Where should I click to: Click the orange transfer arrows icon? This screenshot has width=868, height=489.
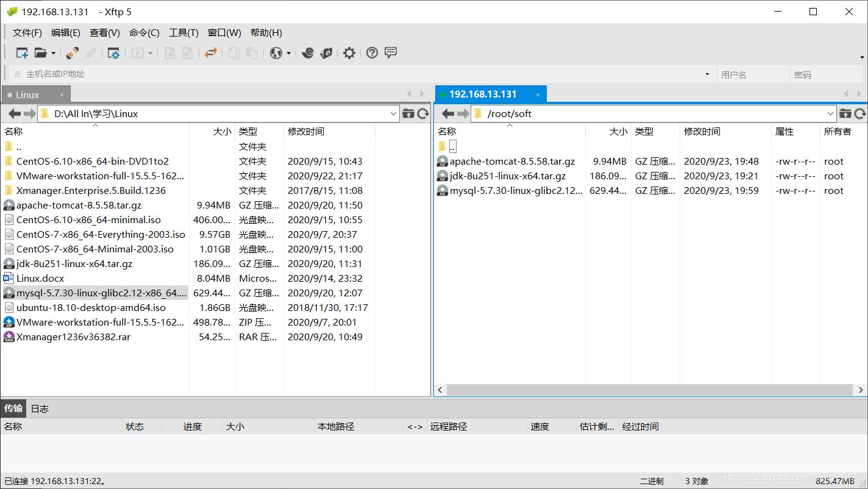210,53
